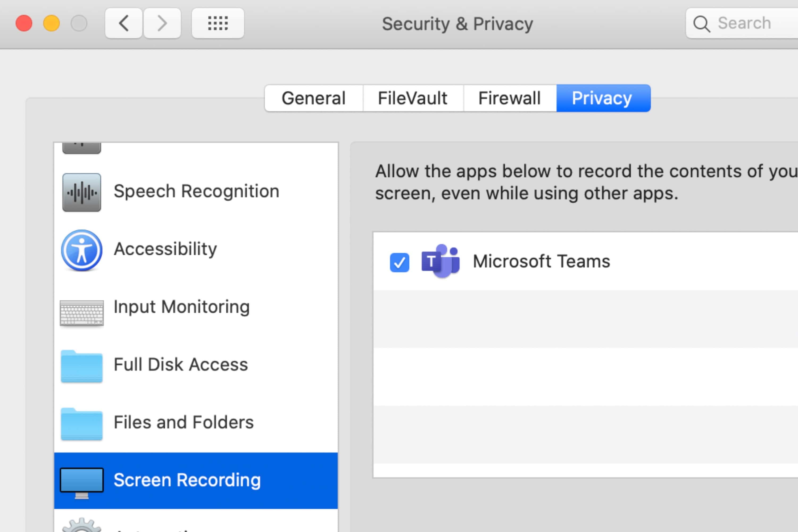The image size is (798, 532).
Task: Click the Speech Recognition icon
Action: coord(81,192)
